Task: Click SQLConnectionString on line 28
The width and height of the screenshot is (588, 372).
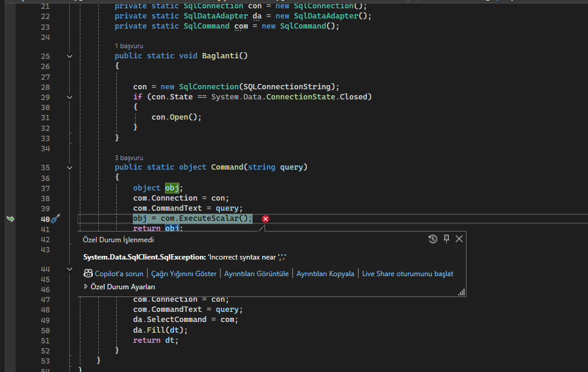Action: [287, 87]
